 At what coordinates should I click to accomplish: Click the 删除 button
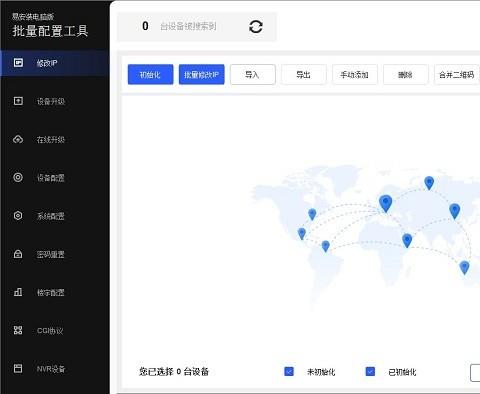pyautogui.click(x=405, y=74)
